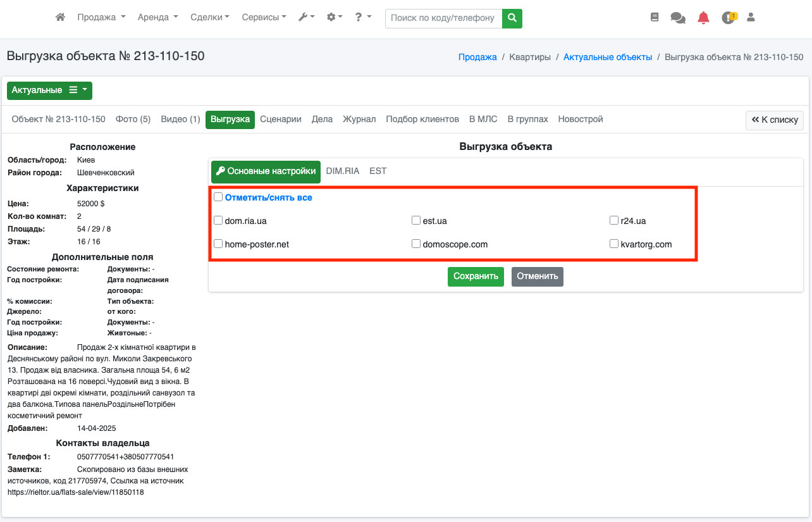Open the book icon in top bar

point(655,18)
